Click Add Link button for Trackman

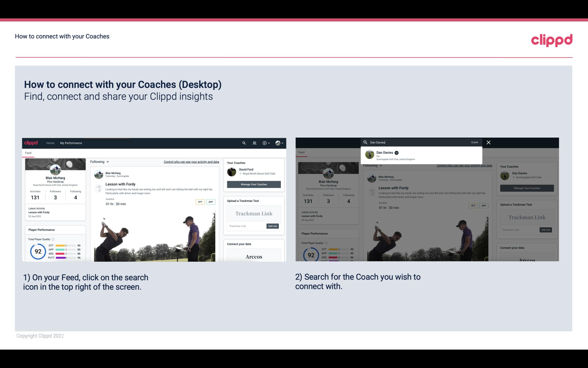coord(273,226)
